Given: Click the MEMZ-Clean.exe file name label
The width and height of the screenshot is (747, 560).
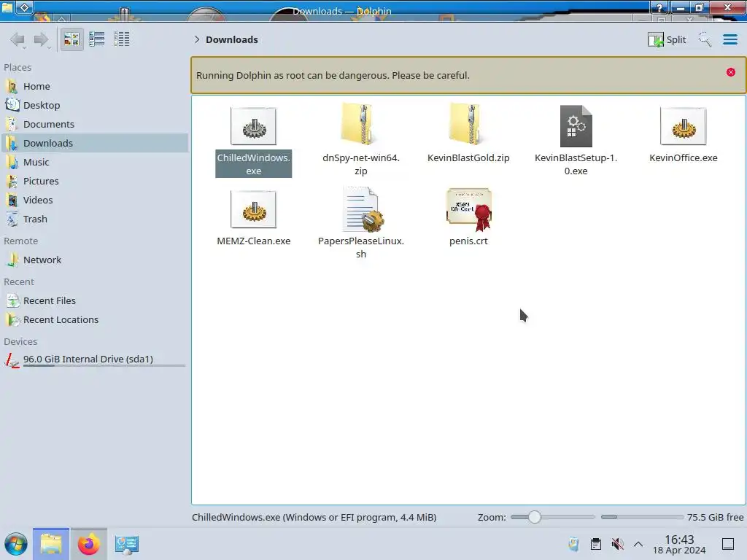Looking at the screenshot, I should pos(253,241).
